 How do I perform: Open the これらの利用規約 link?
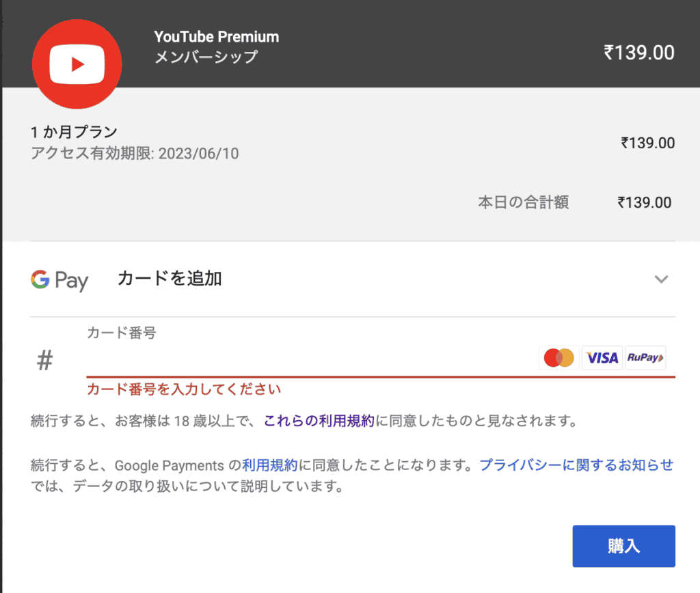[x=319, y=421]
